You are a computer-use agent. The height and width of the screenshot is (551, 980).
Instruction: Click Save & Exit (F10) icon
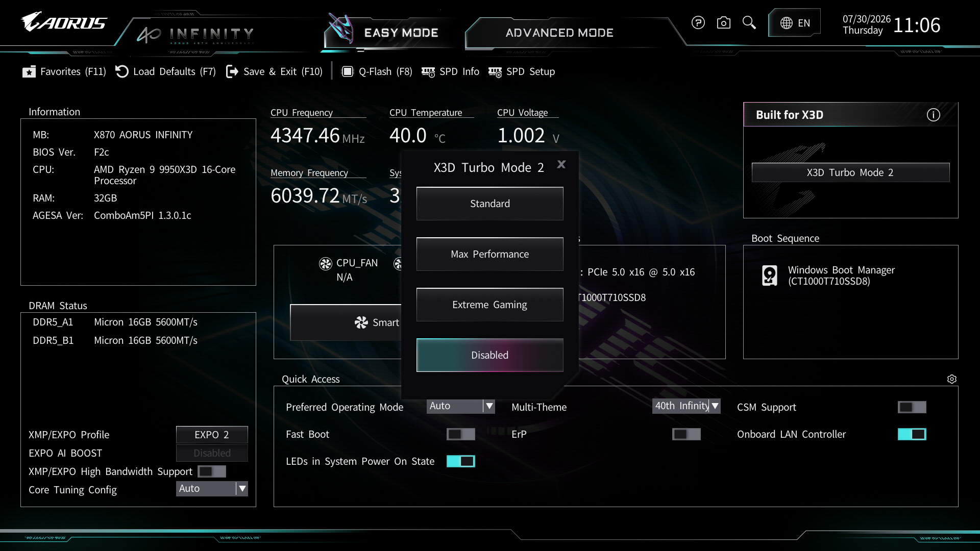pyautogui.click(x=232, y=71)
